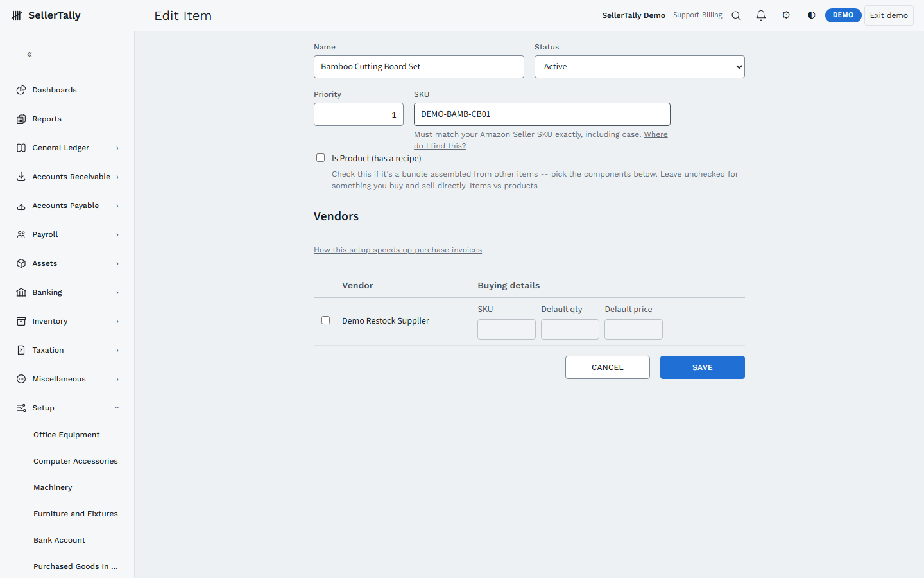The width and height of the screenshot is (924, 578).
Task: Expand Assets submenu chevron
Action: tap(117, 264)
